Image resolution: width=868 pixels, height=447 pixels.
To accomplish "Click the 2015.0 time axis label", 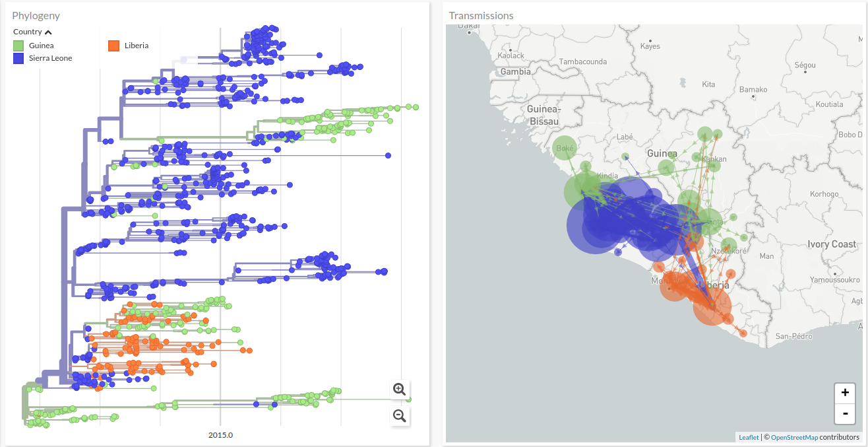I will click(220, 435).
